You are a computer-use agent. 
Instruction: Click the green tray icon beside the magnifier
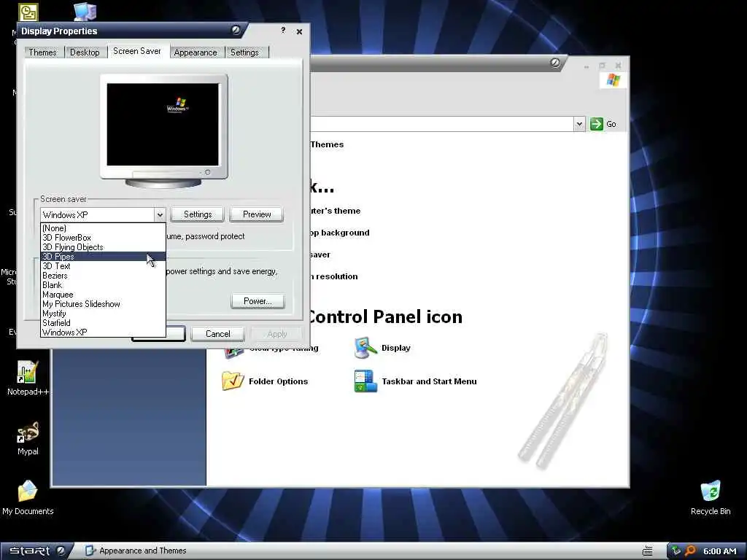pos(676,551)
